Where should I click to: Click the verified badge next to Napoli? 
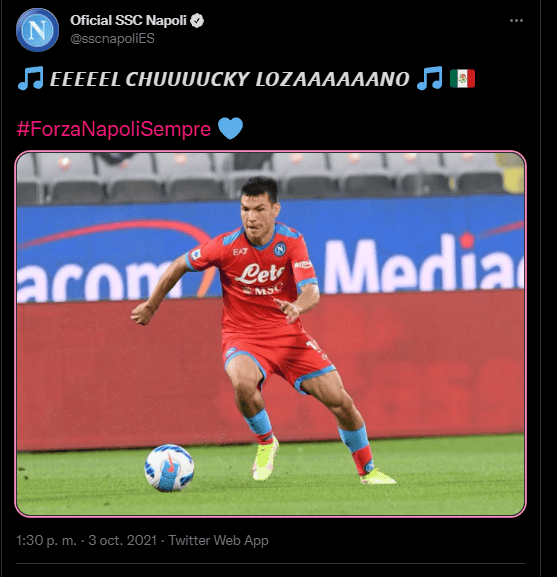tap(197, 21)
